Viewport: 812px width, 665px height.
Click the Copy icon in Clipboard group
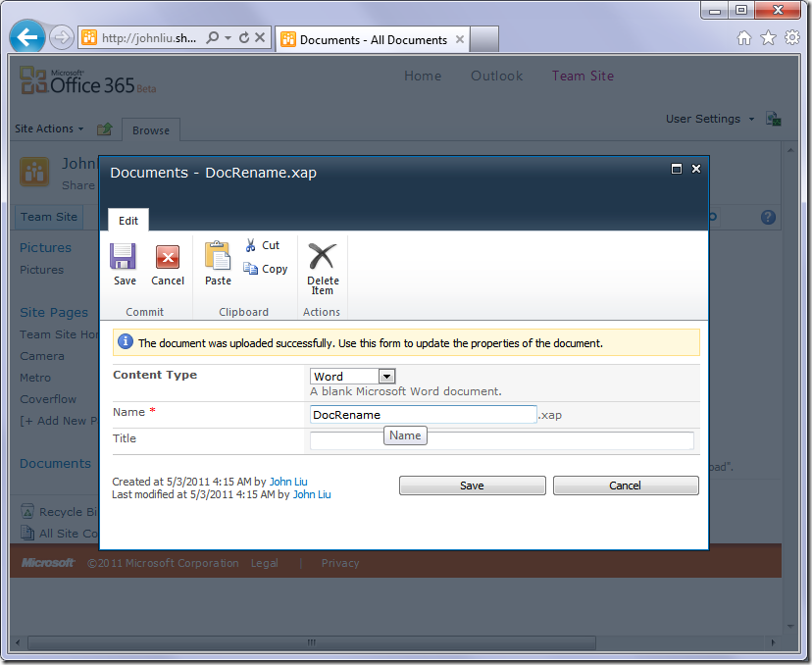pos(251,269)
